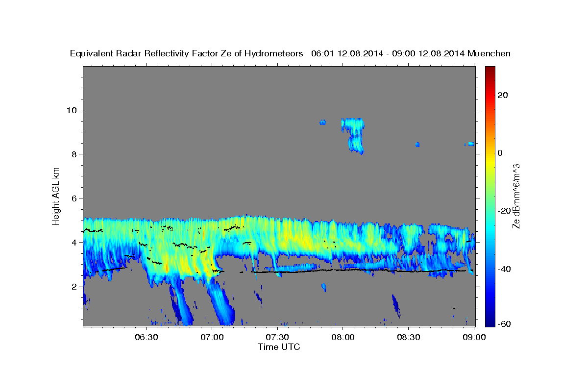This screenshot has width=588, height=392.
Task: Click the 08:00 time tick label
Action: 343,338
